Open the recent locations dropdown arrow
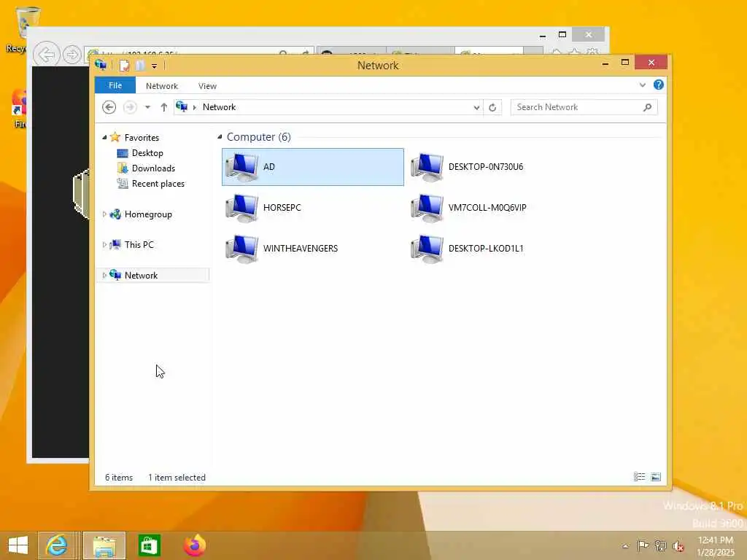 (147, 107)
